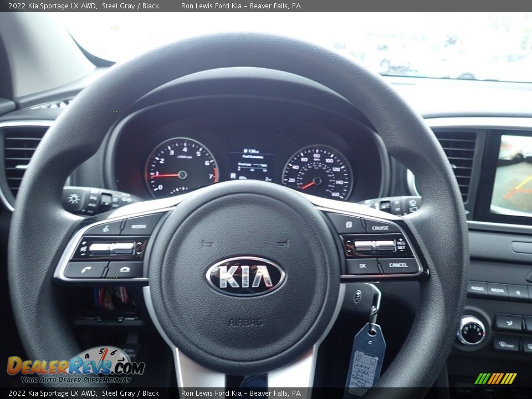Select the RADIO source button

point(477,289)
